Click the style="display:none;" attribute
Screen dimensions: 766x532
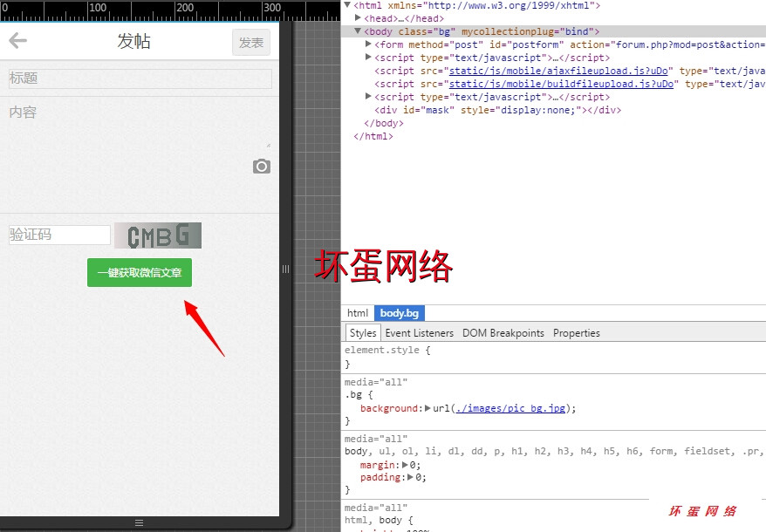522,110
